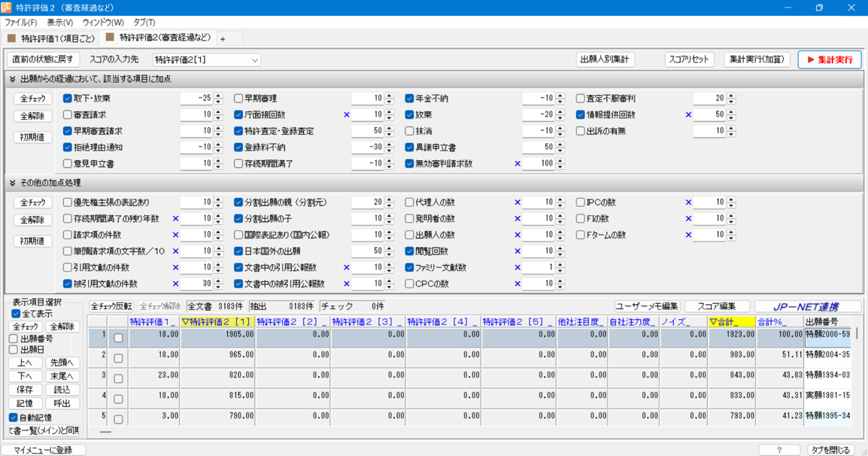
Task: Click 直前の状態に戻す button
Action: click(x=43, y=59)
